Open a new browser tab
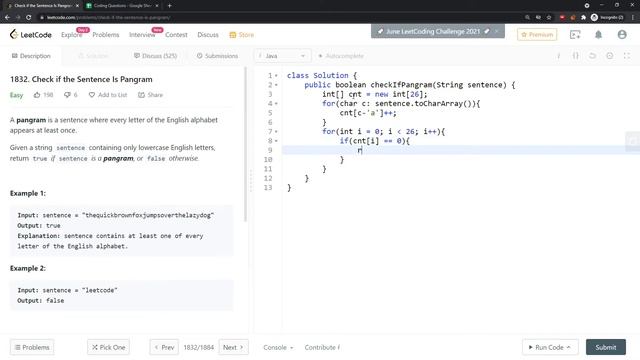 [169, 6]
